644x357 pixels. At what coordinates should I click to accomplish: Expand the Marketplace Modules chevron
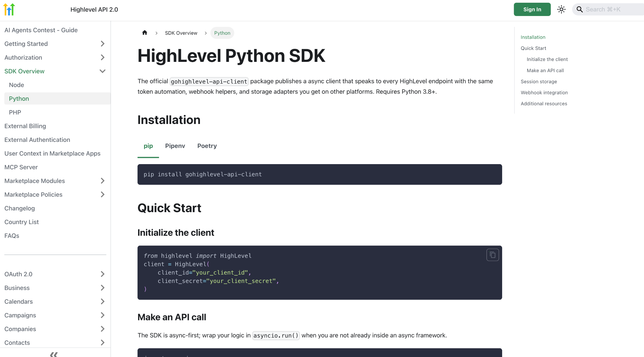(102, 181)
